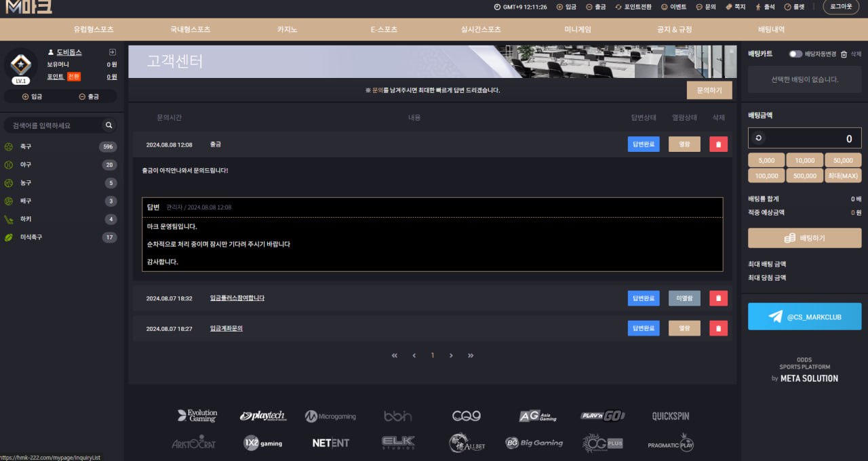
Task: Click trash icon for 입금계좌문의 inquiry
Action: 718,329
